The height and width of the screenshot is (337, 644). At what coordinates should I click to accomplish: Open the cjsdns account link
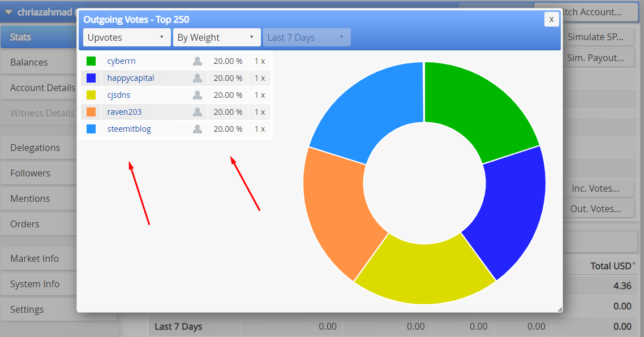119,95
